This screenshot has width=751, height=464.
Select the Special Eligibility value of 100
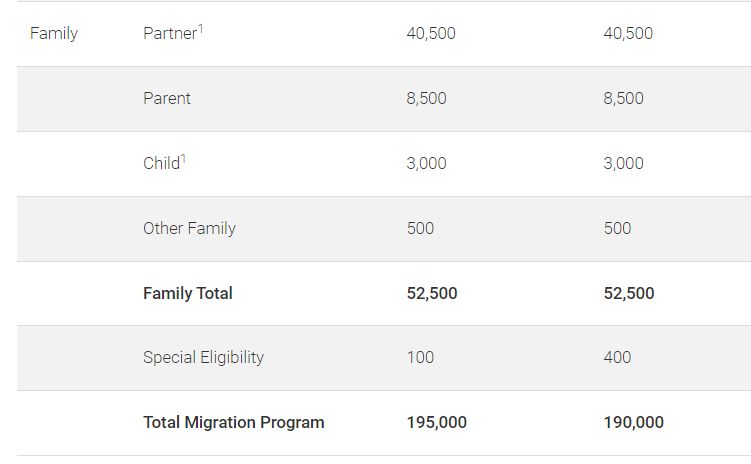420,358
